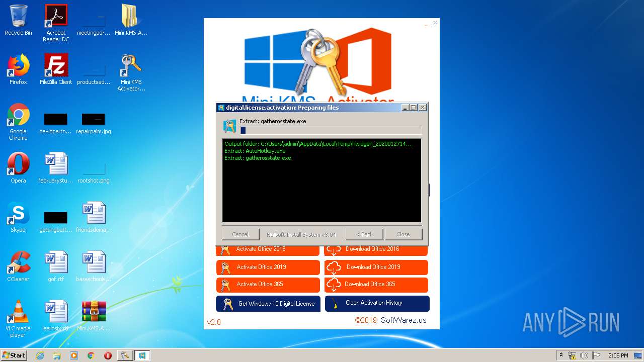
Task: Open Windows Media Player from taskbar
Action: click(x=74, y=355)
